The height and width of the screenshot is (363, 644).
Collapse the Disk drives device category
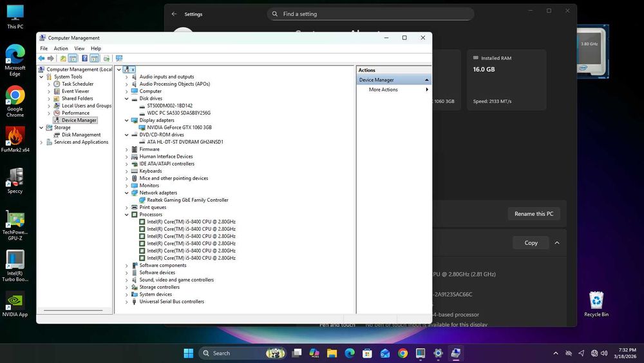[x=126, y=99]
